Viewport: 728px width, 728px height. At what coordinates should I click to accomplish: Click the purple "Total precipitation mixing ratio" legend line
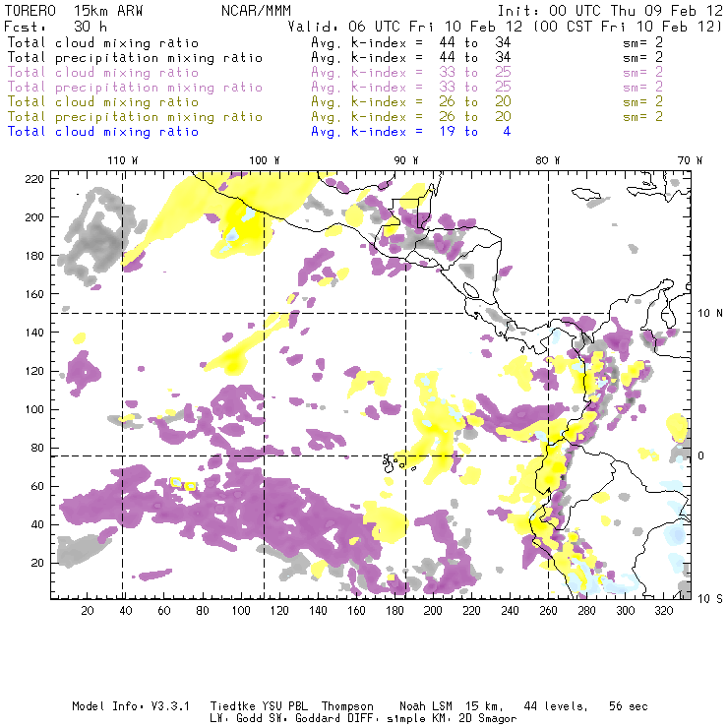(x=135, y=88)
